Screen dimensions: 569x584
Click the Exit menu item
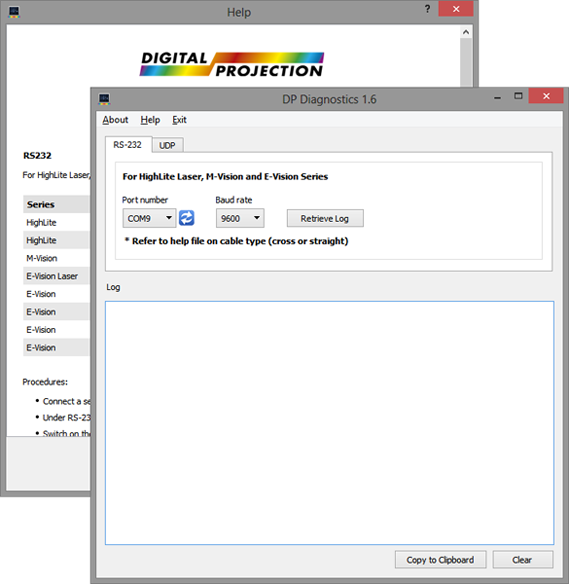pyautogui.click(x=179, y=120)
